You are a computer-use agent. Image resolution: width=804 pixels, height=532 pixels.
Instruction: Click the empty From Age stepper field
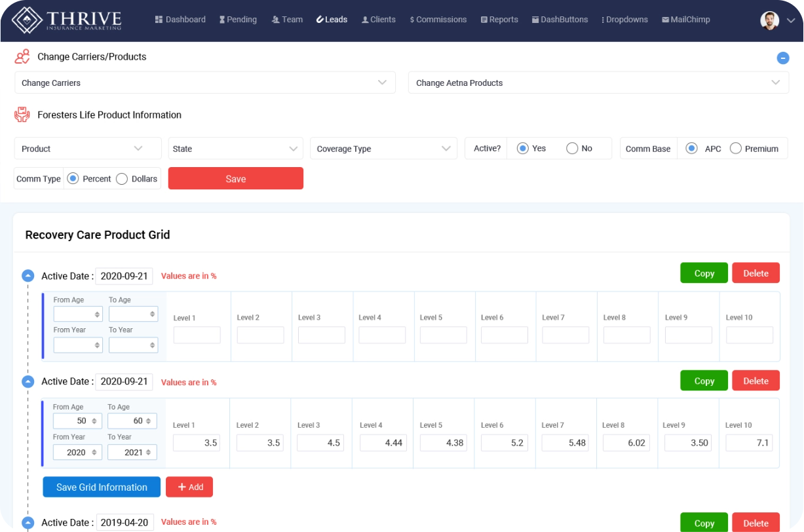tap(78, 314)
